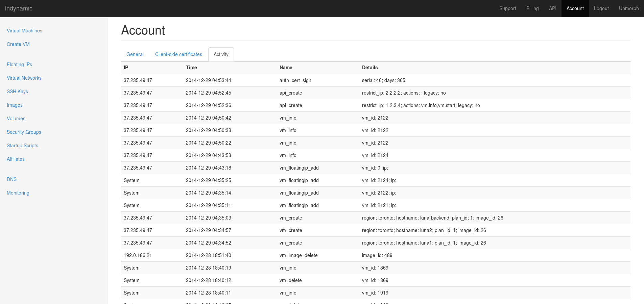644x304 pixels.
Task: Click Unmorph in the top navigation
Action: point(629,8)
